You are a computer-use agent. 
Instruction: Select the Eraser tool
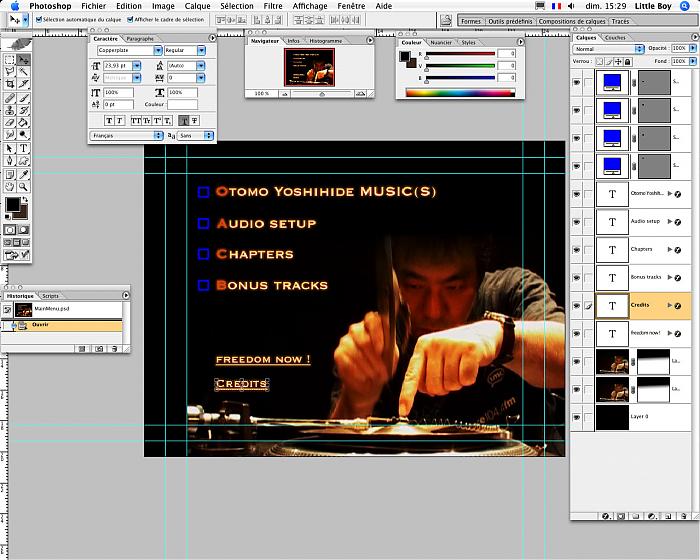(9, 122)
